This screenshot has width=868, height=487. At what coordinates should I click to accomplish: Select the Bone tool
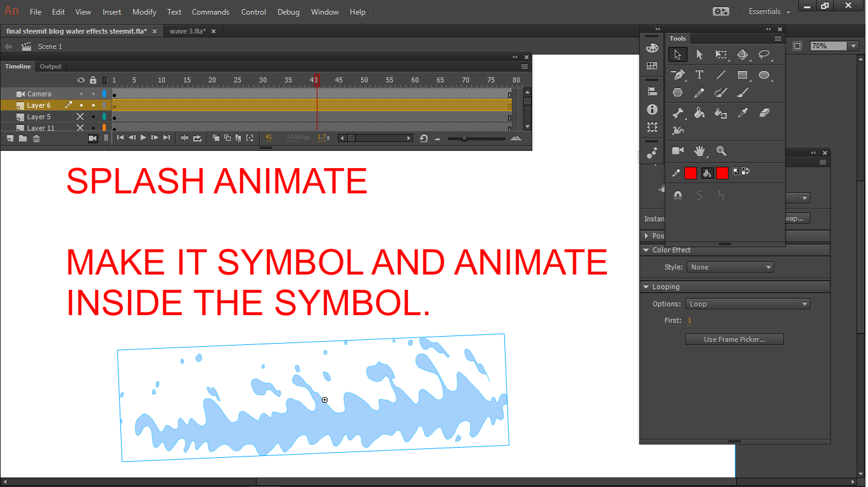(678, 113)
